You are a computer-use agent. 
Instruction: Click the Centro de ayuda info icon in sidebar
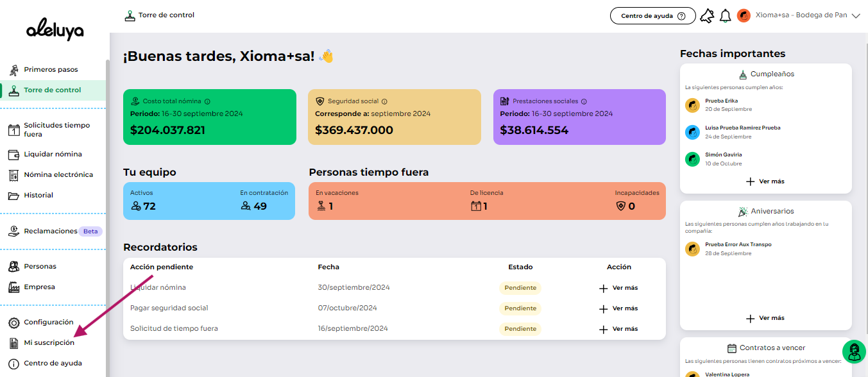tap(13, 364)
